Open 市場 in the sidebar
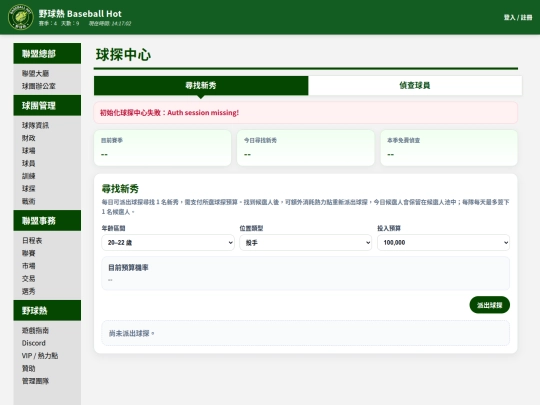 (x=29, y=266)
